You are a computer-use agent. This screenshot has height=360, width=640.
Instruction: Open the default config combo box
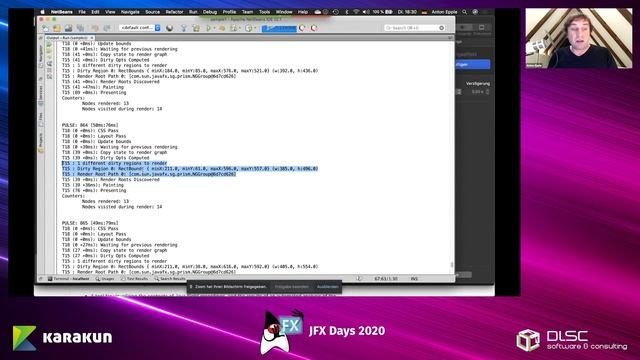tap(140, 28)
